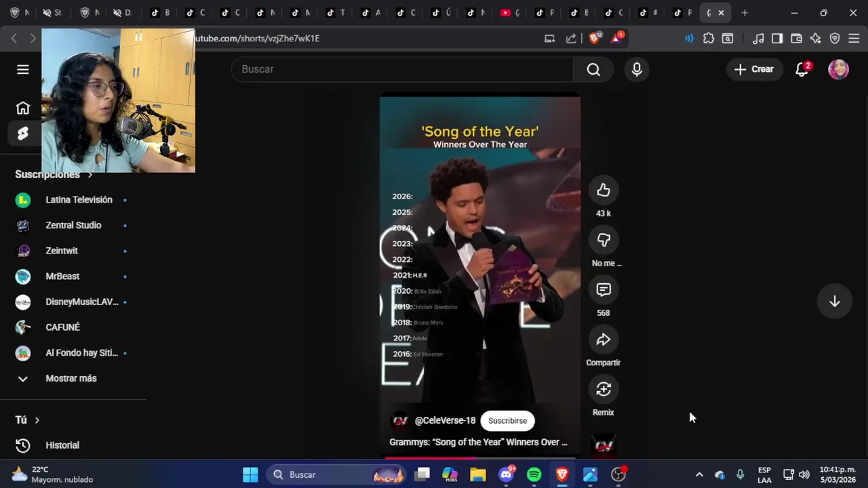Open Brave Rewards triangle icon
This screenshot has height=488, width=868.
[x=617, y=38]
